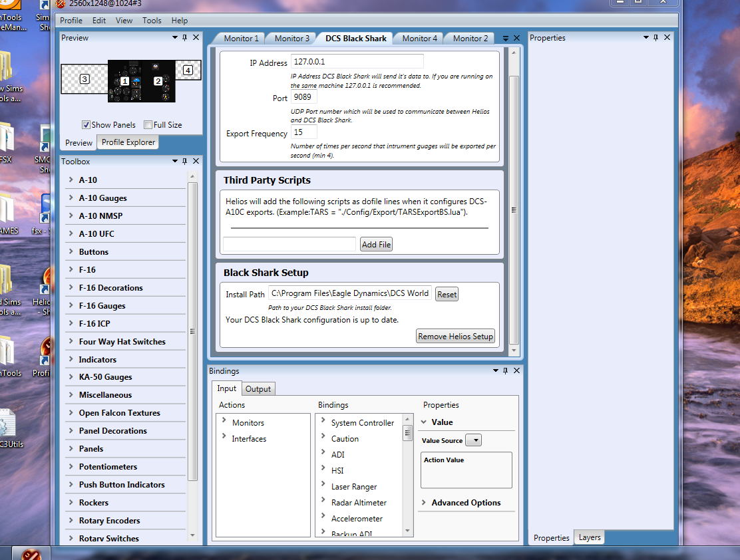Expand the A-10 Gauges toolbox category
This screenshot has width=740, height=560.
click(x=71, y=198)
